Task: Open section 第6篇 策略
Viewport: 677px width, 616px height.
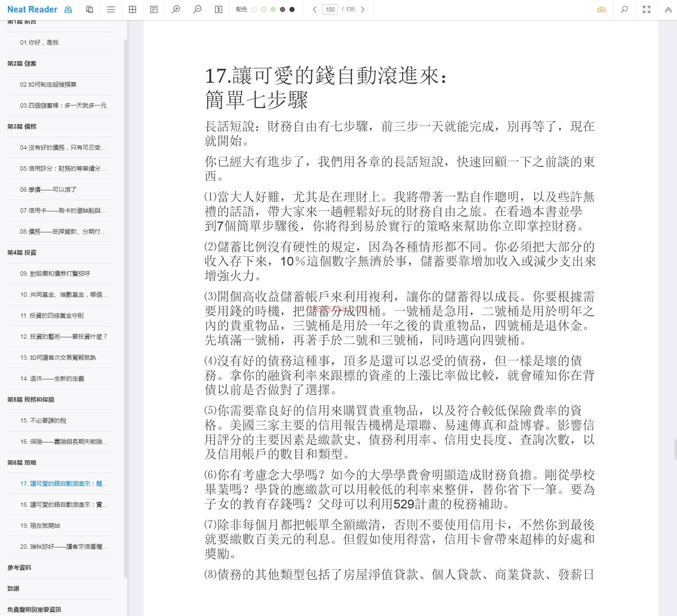Action: pyautogui.click(x=59, y=463)
